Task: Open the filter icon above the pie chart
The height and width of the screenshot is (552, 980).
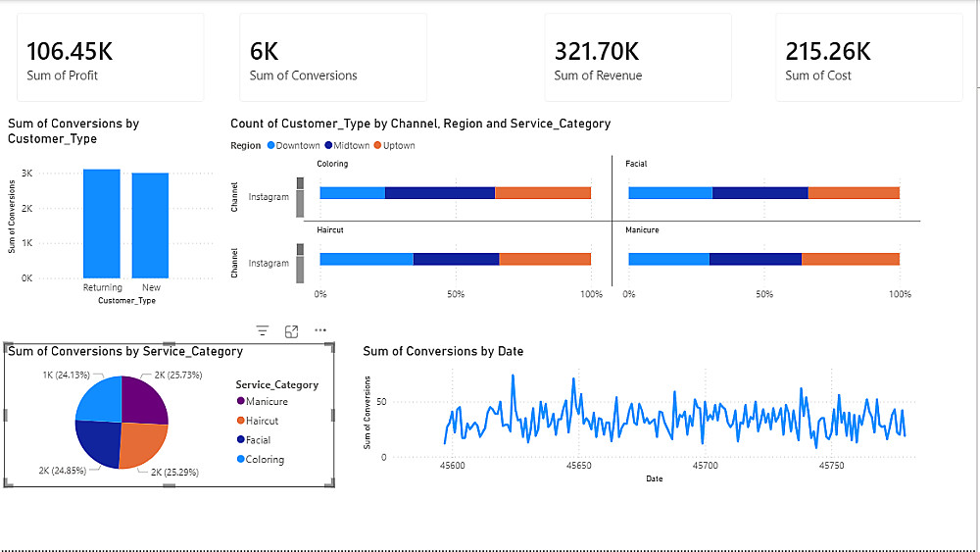Action: (263, 330)
